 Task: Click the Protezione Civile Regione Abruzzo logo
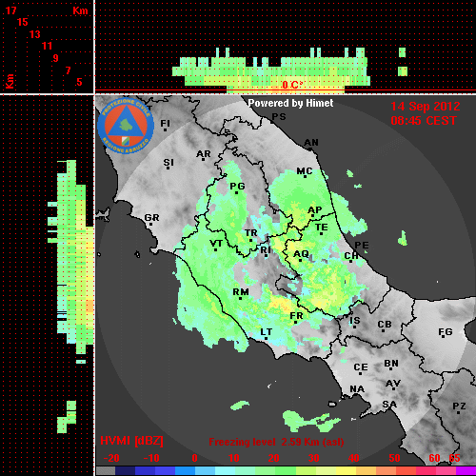(126, 126)
